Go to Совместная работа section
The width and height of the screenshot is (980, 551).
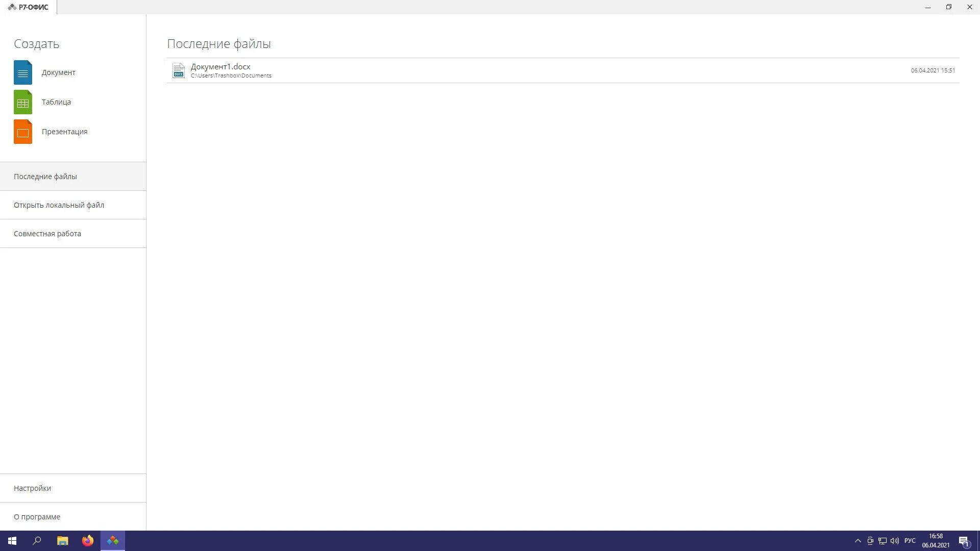point(47,234)
